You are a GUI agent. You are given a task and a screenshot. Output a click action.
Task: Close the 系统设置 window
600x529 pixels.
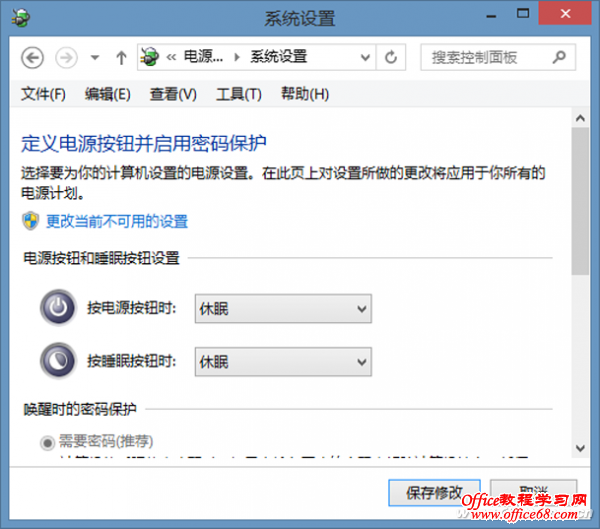[565, 13]
